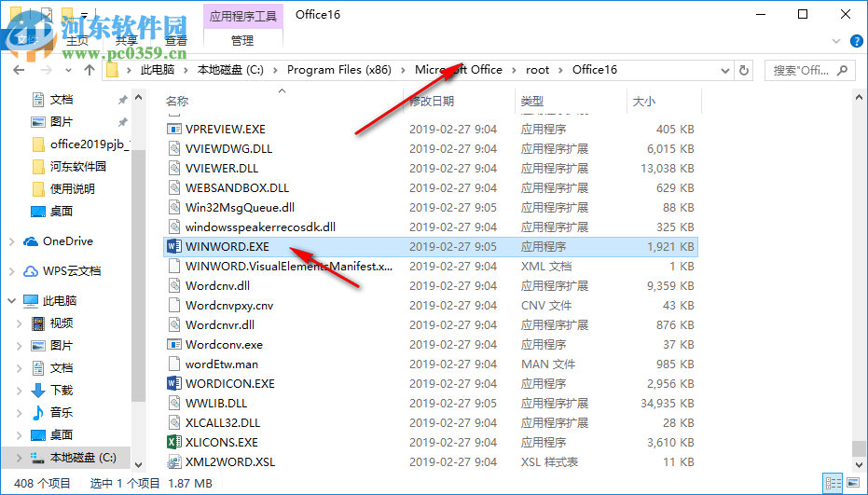The width and height of the screenshot is (868, 495).
Task: Select the Win32MsgQueue.dll file row
Action: tap(431, 207)
